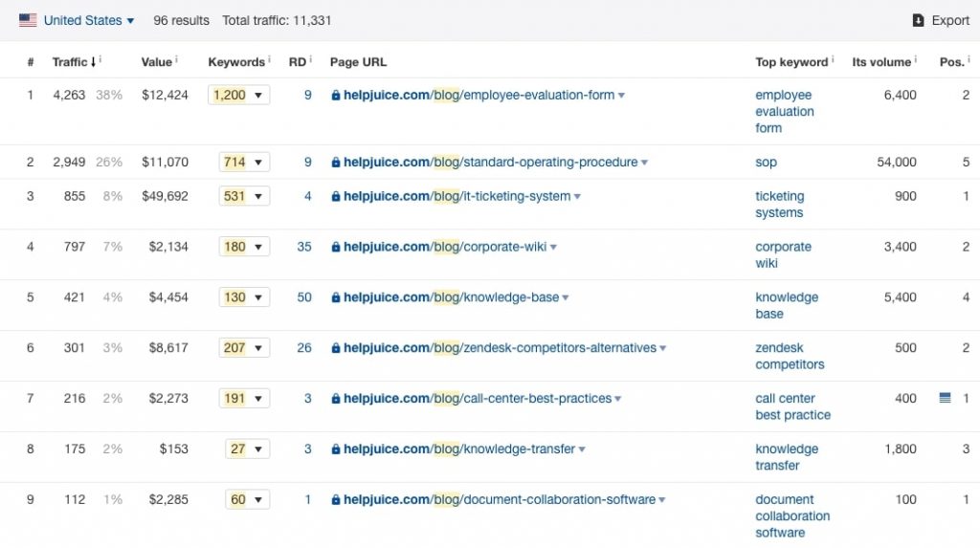
Task: Open the United States country dropdown
Action: (x=89, y=20)
